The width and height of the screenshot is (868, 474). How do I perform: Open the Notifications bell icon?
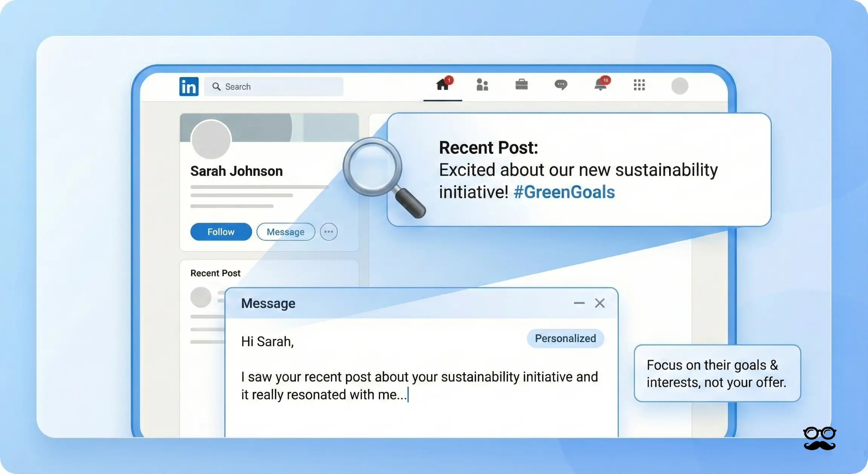[x=600, y=85]
